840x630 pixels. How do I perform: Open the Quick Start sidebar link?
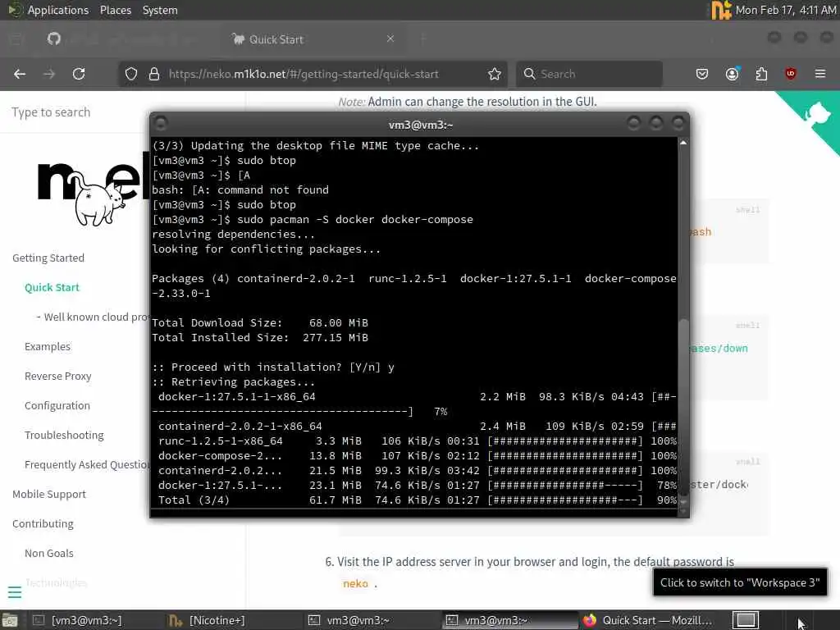click(x=52, y=287)
